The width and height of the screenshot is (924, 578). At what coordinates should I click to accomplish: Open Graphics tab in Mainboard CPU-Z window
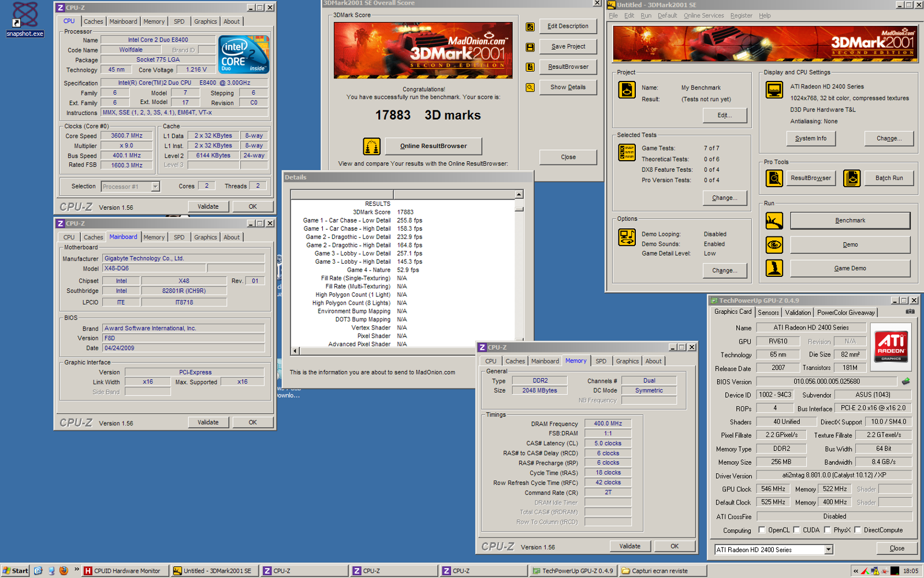point(206,238)
